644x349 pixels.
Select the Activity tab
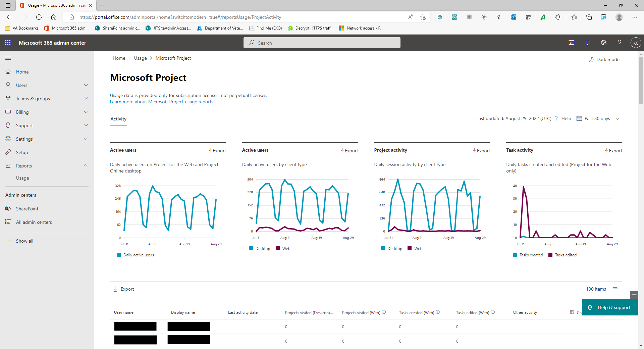[x=118, y=119]
